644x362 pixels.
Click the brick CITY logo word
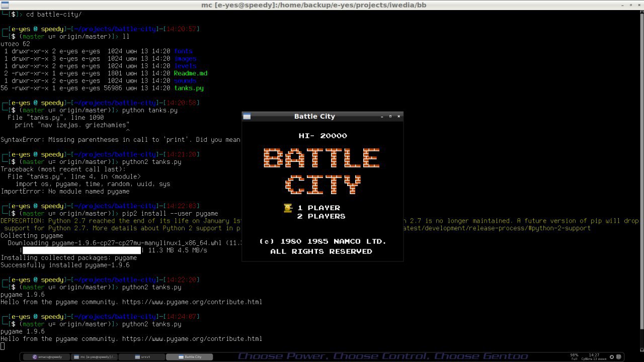[x=324, y=185]
